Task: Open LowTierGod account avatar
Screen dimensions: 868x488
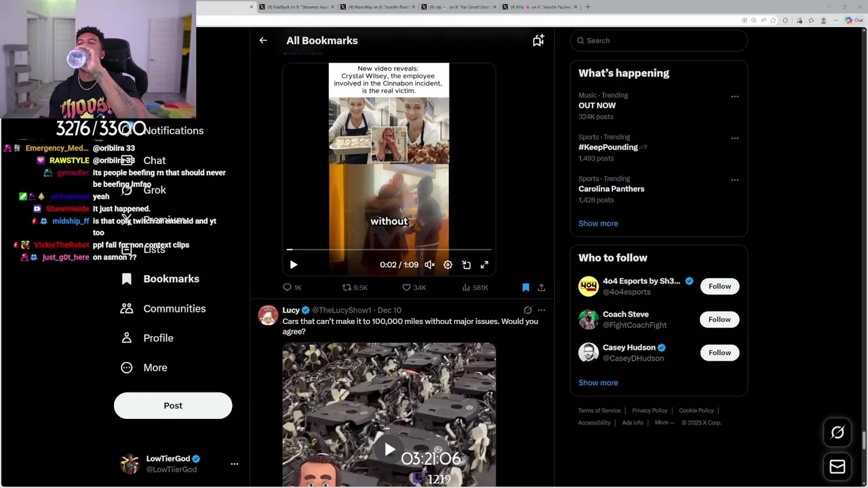Action: click(x=130, y=464)
